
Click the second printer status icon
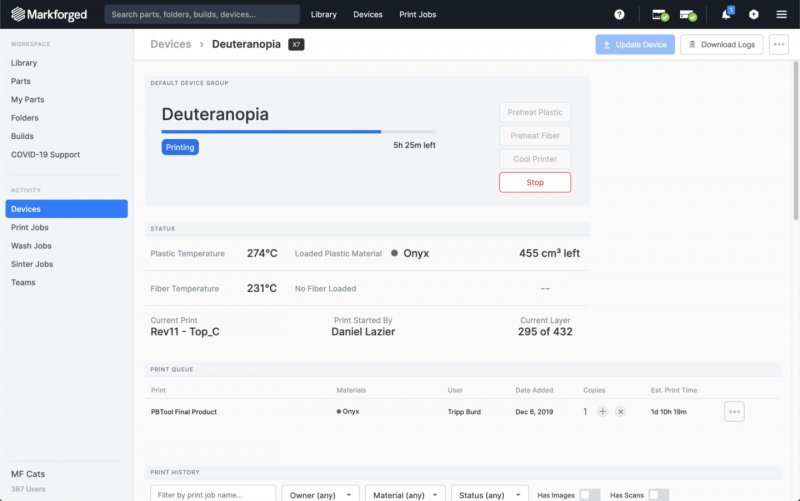pyautogui.click(x=688, y=15)
